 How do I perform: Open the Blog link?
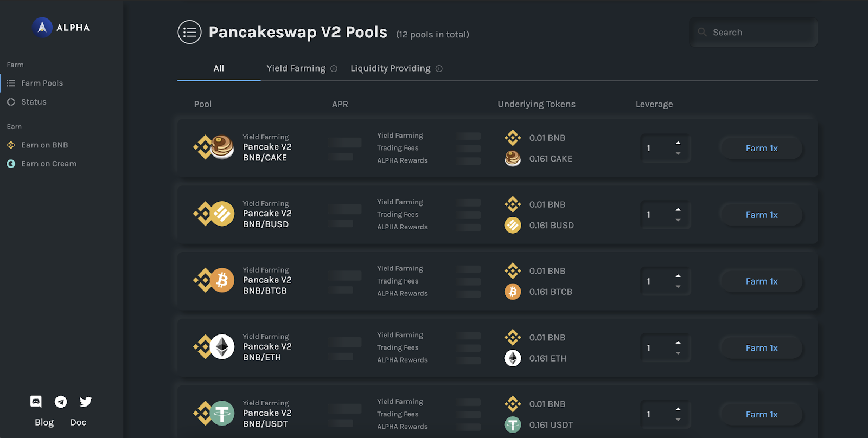pyautogui.click(x=44, y=422)
